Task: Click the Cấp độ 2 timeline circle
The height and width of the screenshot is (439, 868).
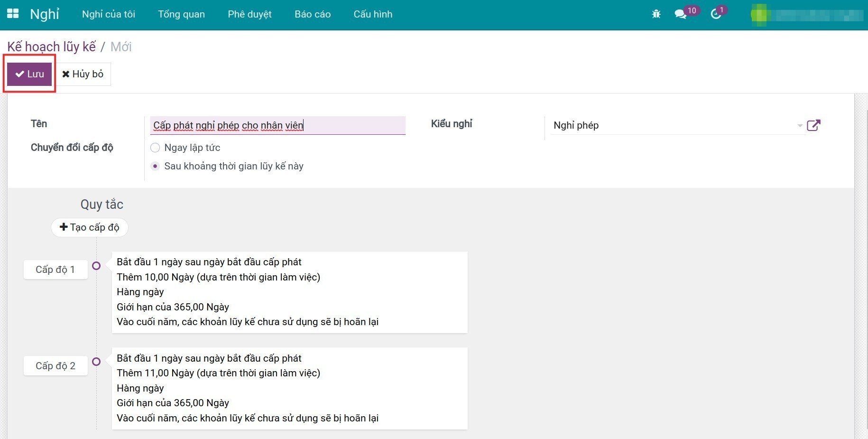Action: [96, 362]
